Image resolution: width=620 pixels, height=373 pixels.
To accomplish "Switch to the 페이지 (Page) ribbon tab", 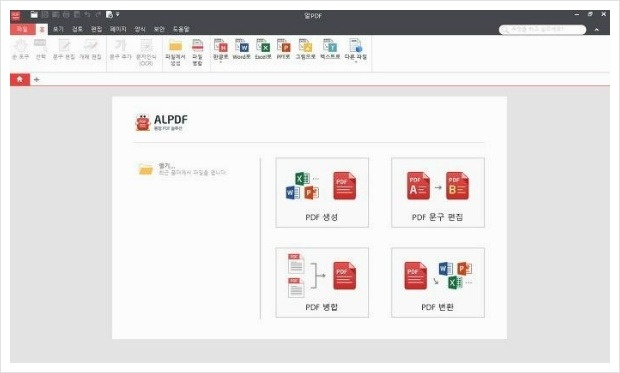I will coord(118,29).
